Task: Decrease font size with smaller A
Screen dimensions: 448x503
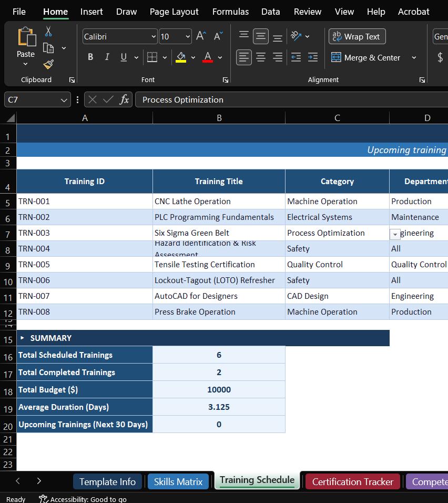Action: 218,36
